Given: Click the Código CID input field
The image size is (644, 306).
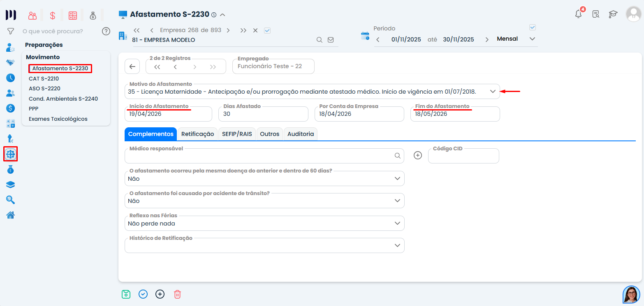Looking at the screenshot, I should 463,156.
